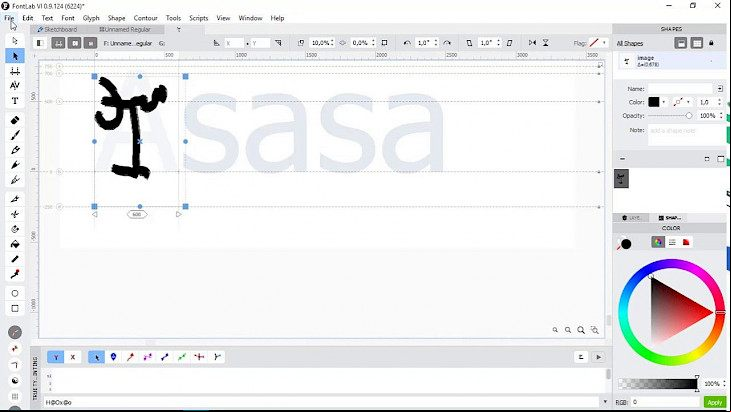Toggle the third gray view-mode button
This screenshot has height=412, width=731.
(90, 43)
